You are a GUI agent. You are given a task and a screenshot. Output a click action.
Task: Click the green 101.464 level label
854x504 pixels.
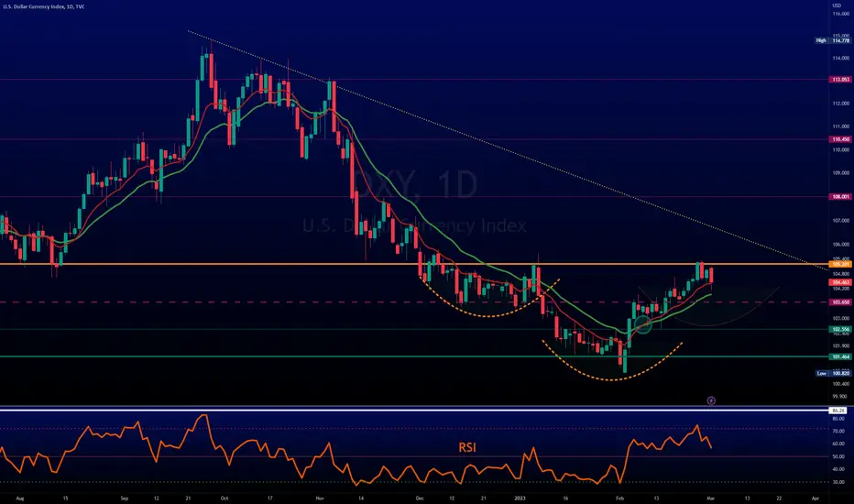click(840, 356)
